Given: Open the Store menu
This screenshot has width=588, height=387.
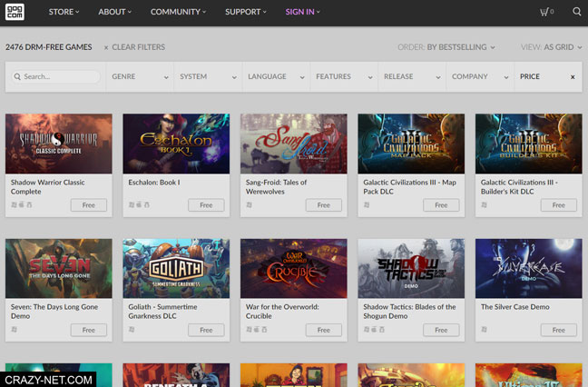Looking at the screenshot, I should (64, 12).
